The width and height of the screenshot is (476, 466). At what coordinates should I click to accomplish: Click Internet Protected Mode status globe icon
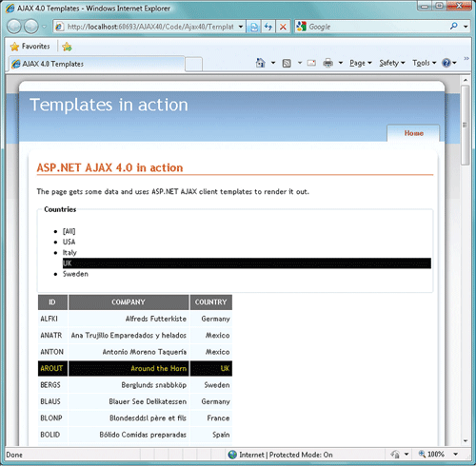tap(232, 455)
